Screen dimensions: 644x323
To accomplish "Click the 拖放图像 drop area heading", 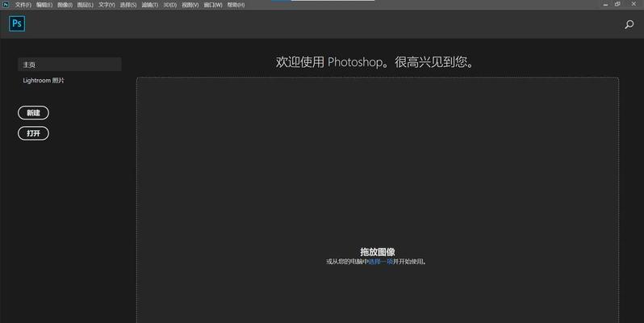I will click(378, 252).
